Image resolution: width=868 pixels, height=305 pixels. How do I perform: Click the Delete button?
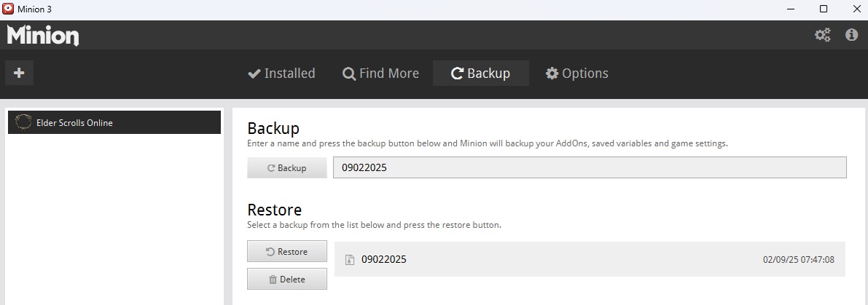(286, 279)
